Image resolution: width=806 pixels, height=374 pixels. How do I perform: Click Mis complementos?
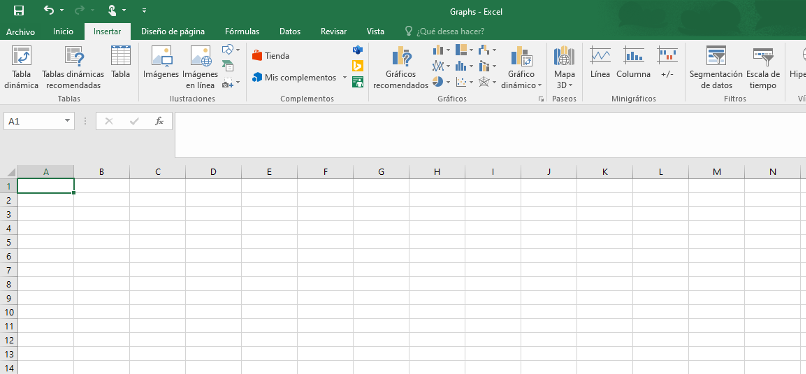[294, 78]
